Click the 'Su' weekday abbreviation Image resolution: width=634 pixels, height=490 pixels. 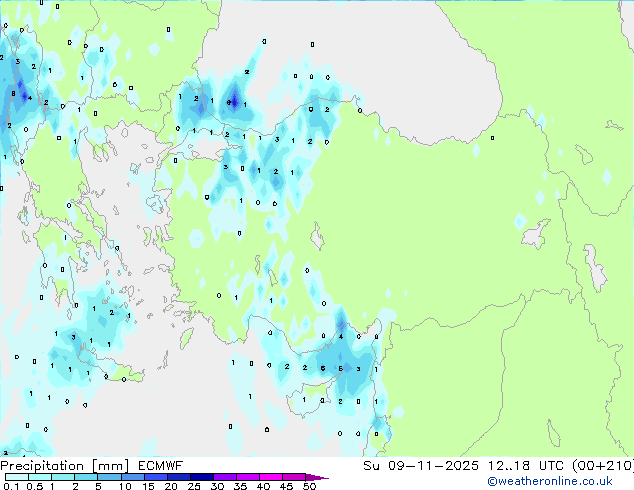point(371,466)
